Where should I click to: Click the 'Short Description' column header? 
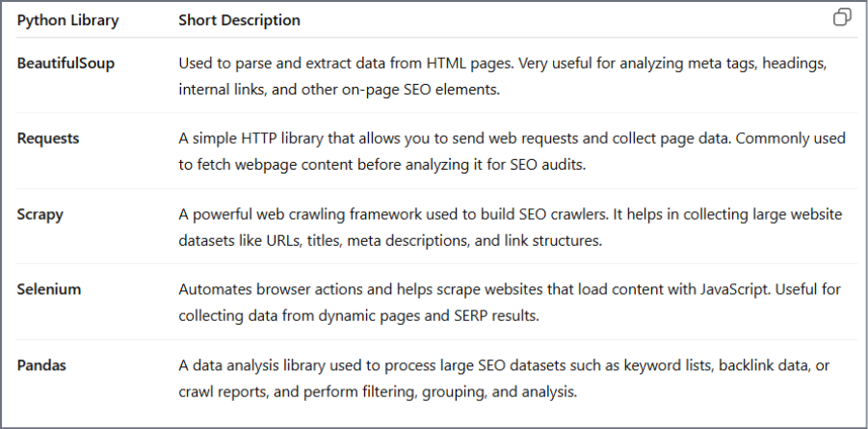coord(239,20)
